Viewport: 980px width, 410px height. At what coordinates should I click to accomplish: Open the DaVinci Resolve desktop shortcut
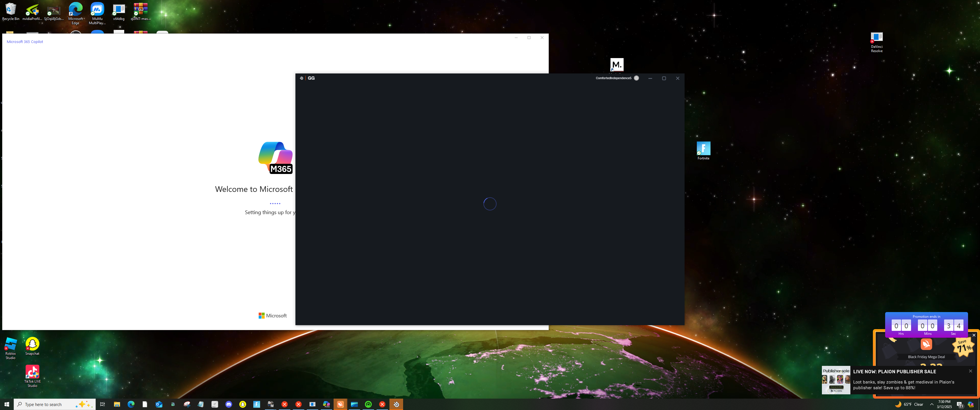tap(877, 42)
